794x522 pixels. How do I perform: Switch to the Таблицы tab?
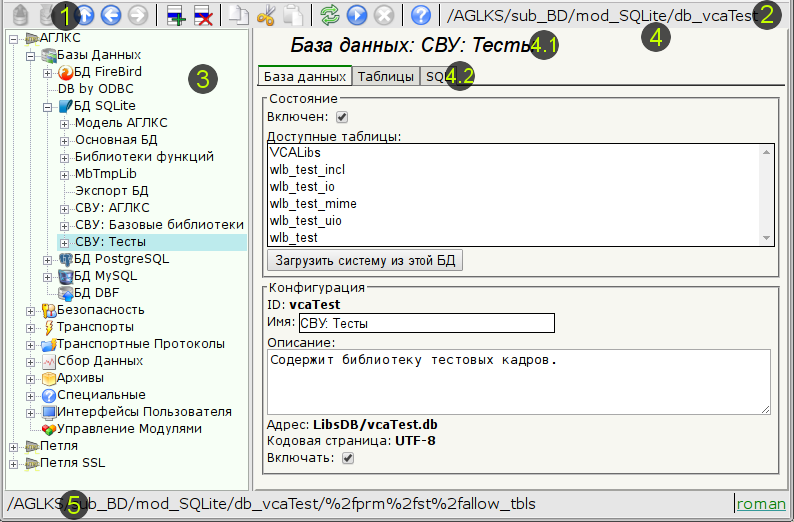tap(386, 77)
